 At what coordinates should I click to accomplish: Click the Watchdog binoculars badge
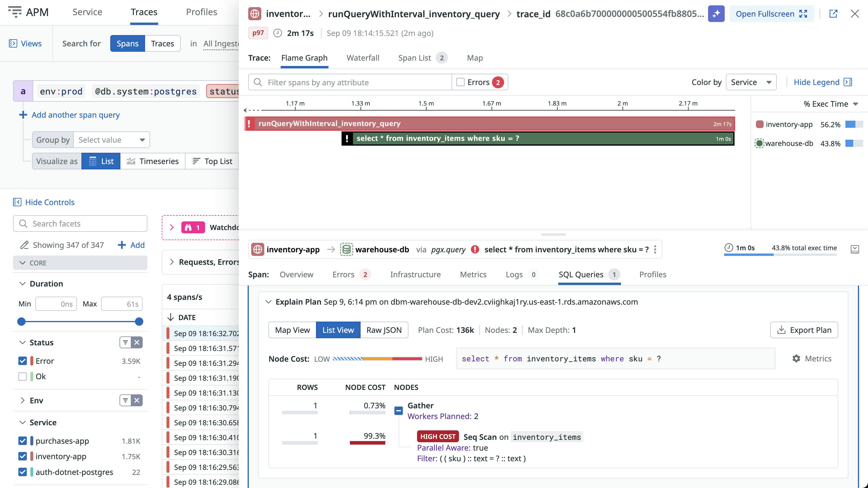[x=193, y=227]
